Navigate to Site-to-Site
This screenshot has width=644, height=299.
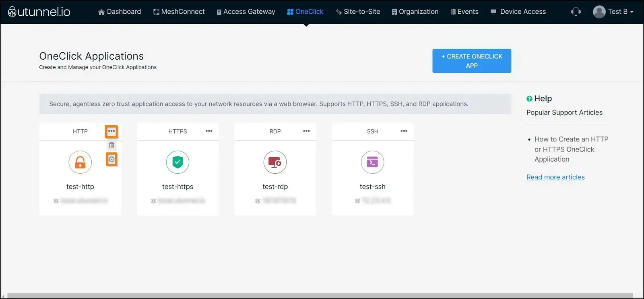[358, 12]
